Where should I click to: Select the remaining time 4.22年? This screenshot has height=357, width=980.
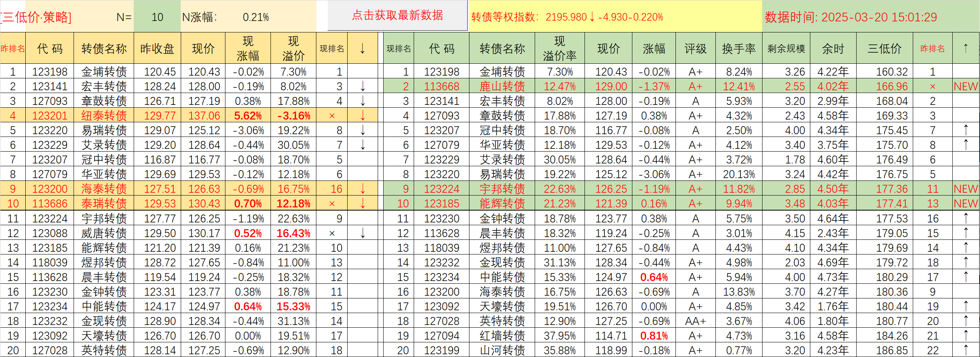pos(833,72)
